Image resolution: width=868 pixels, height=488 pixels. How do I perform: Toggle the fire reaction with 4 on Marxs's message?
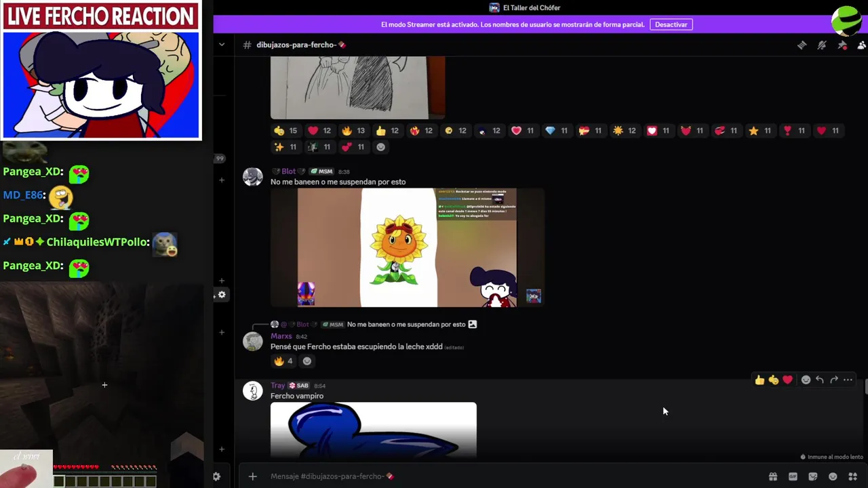click(x=283, y=361)
